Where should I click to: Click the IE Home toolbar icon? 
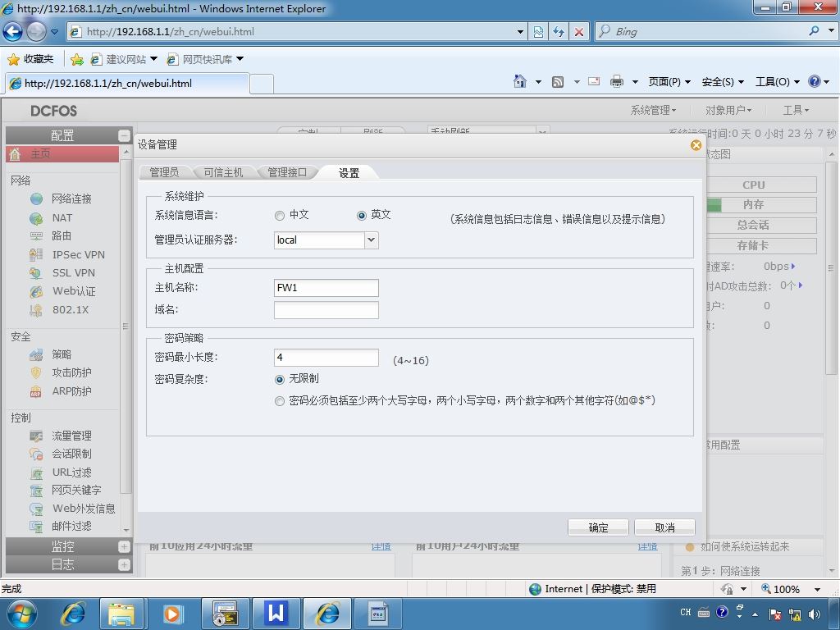pos(519,81)
